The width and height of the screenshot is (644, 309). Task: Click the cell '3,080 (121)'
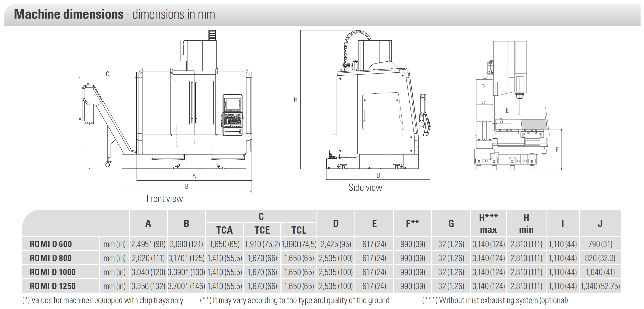coord(186,244)
